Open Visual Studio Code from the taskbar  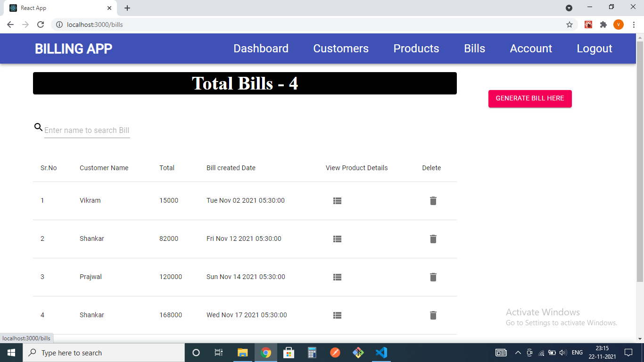coord(381,352)
